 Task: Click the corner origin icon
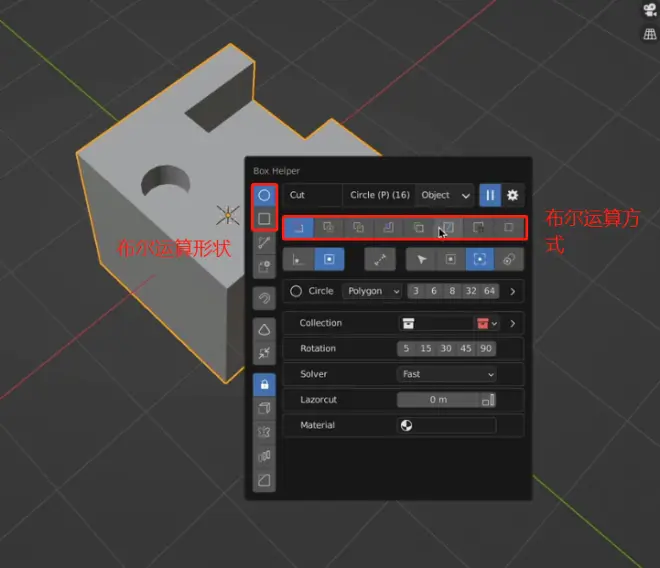298,259
